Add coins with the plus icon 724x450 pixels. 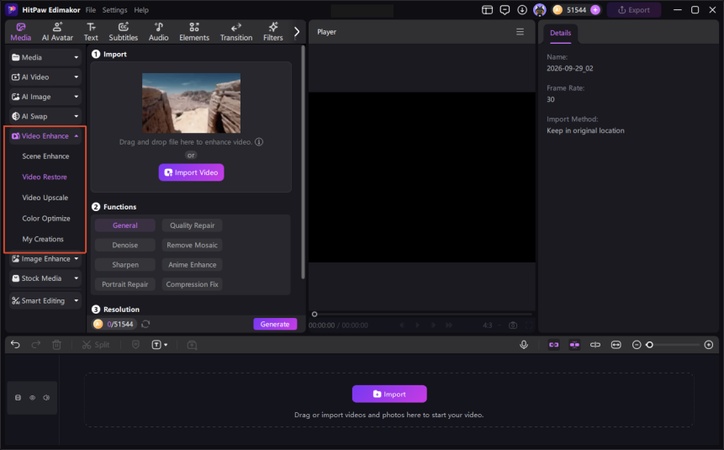coord(595,10)
